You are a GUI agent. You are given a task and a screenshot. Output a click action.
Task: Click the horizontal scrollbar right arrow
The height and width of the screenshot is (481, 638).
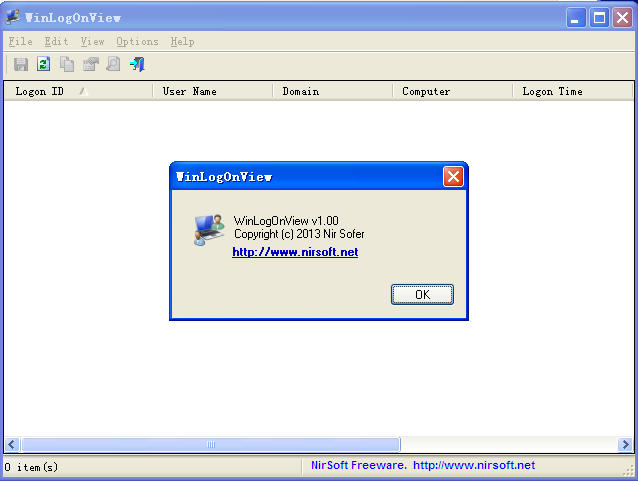pyautogui.click(x=625, y=444)
